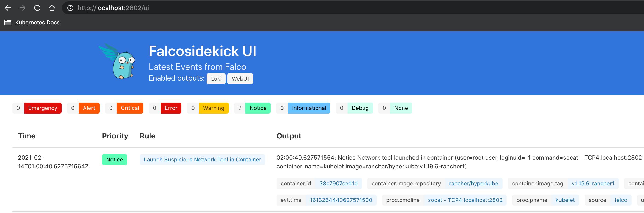Toggle the Notice severity filter showing 7 events
The width and height of the screenshot is (644, 213).
258,108
